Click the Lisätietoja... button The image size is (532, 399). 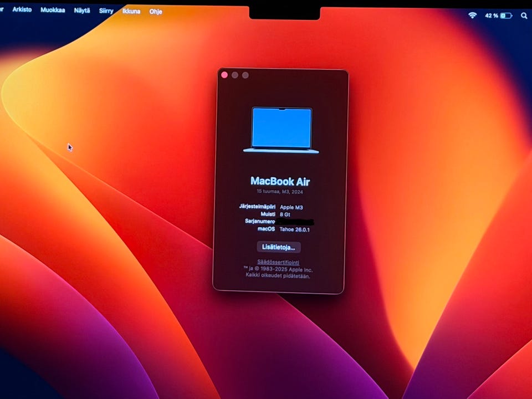pyautogui.click(x=279, y=247)
